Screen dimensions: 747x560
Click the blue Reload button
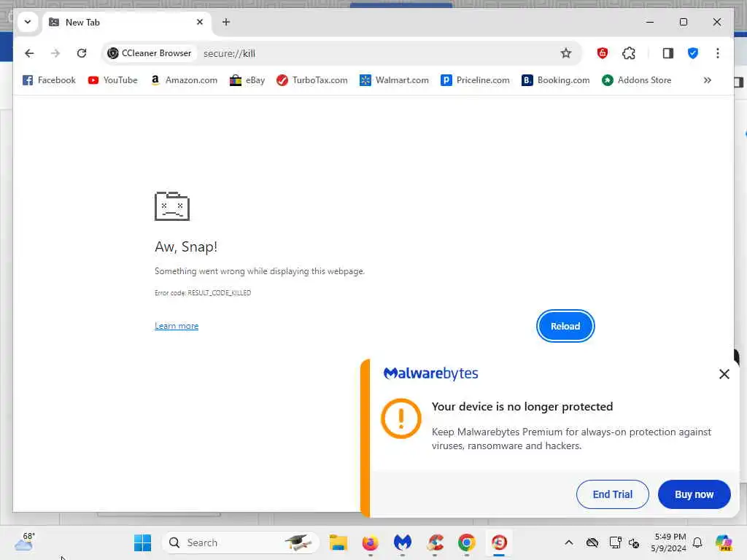tap(565, 326)
